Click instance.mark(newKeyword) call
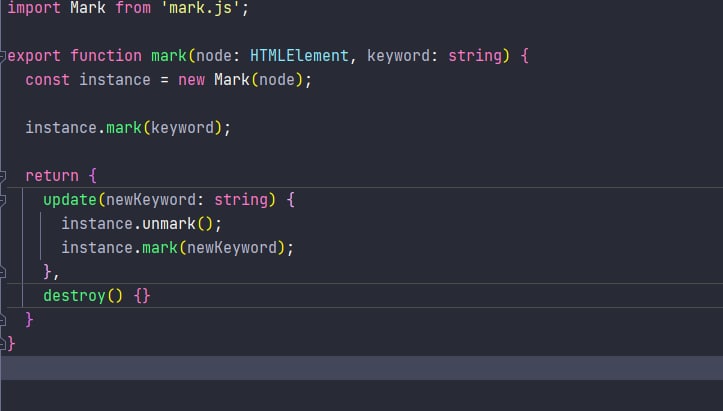The width and height of the screenshot is (723, 411). click(x=173, y=248)
